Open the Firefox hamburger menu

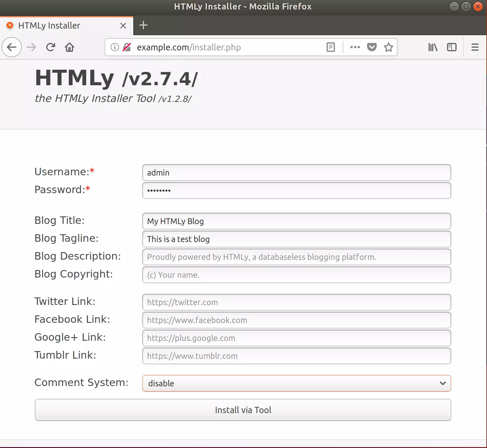tap(475, 47)
